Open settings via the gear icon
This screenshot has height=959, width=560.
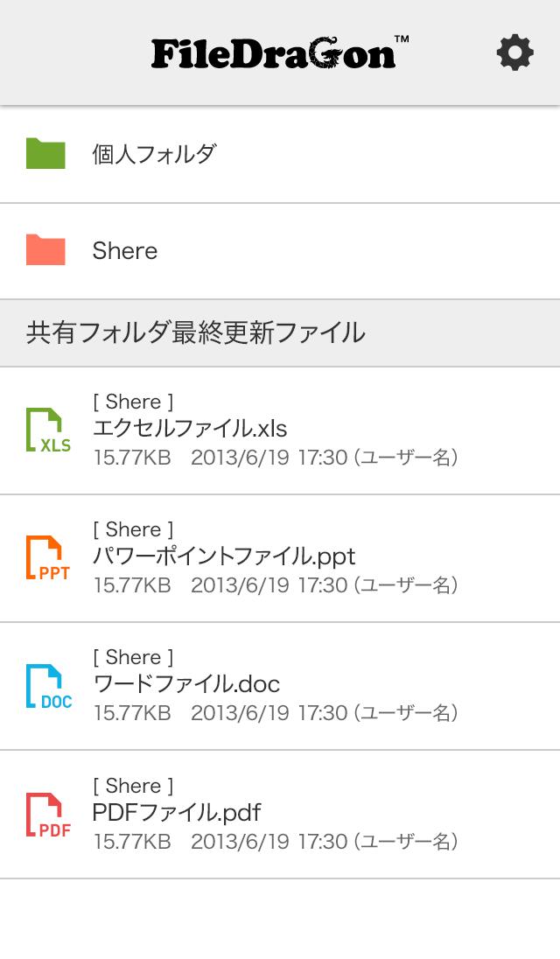(514, 53)
